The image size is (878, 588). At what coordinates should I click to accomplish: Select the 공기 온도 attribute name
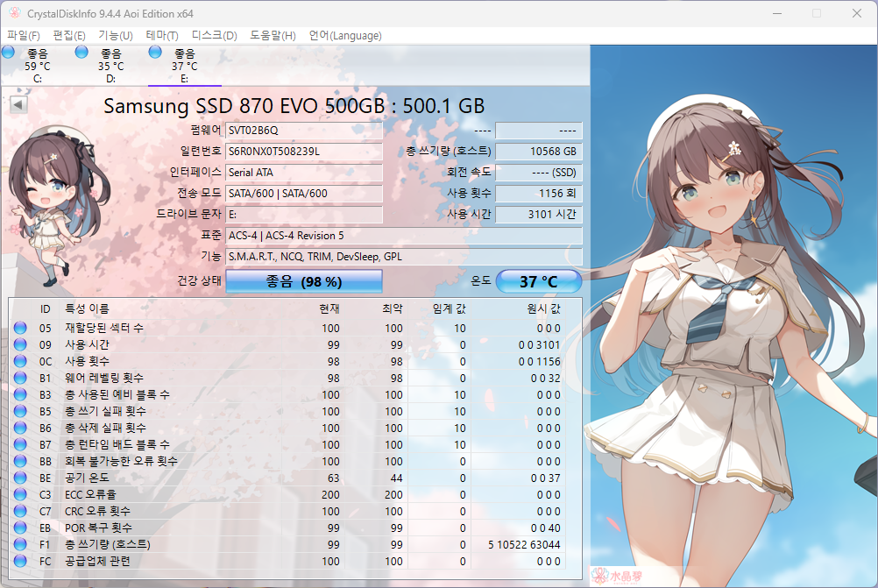coord(87,478)
